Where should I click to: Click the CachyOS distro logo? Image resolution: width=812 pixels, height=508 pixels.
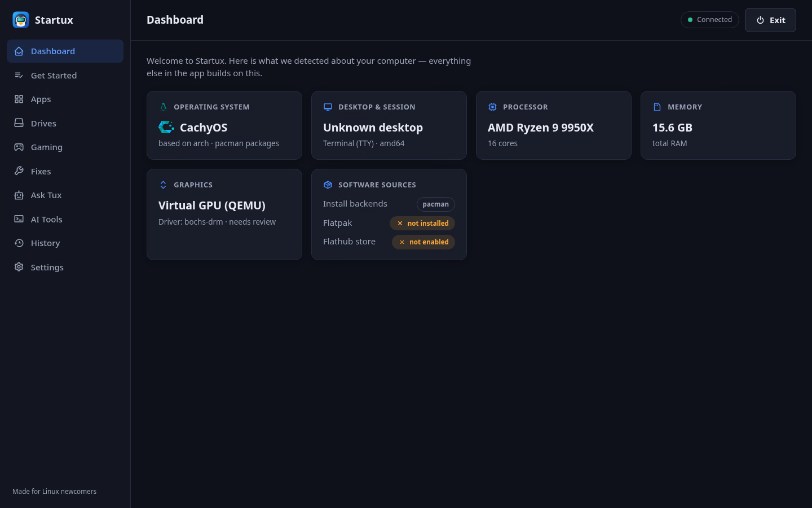point(166,128)
